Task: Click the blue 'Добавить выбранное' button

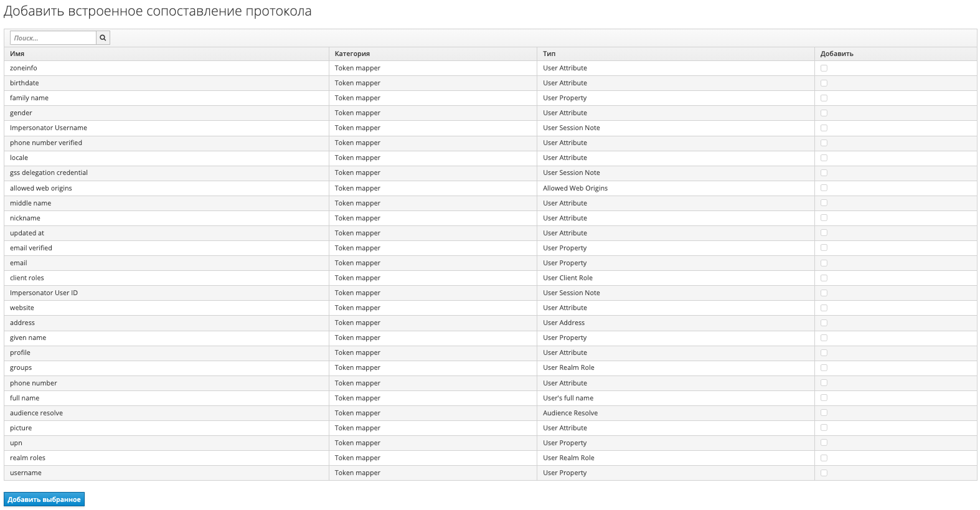Action: [44, 499]
